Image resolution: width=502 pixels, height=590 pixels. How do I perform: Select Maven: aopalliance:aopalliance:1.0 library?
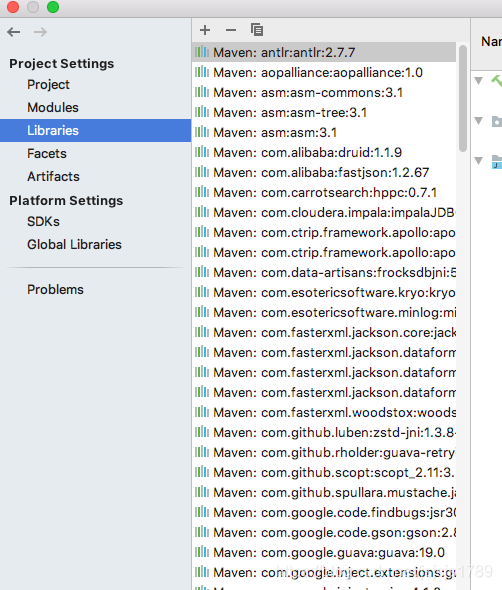point(324,72)
